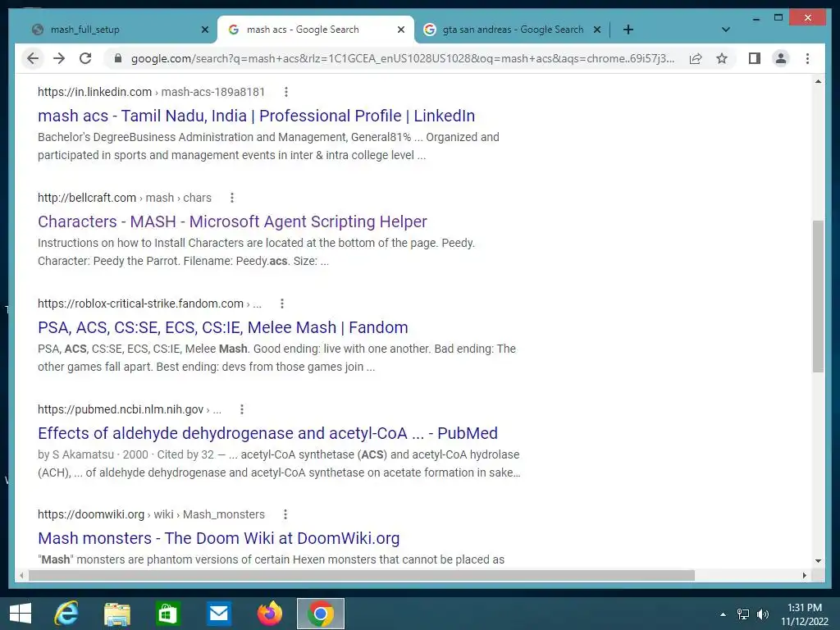
Task: Open more options for the LinkedIn result
Action: pyautogui.click(x=286, y=92)
